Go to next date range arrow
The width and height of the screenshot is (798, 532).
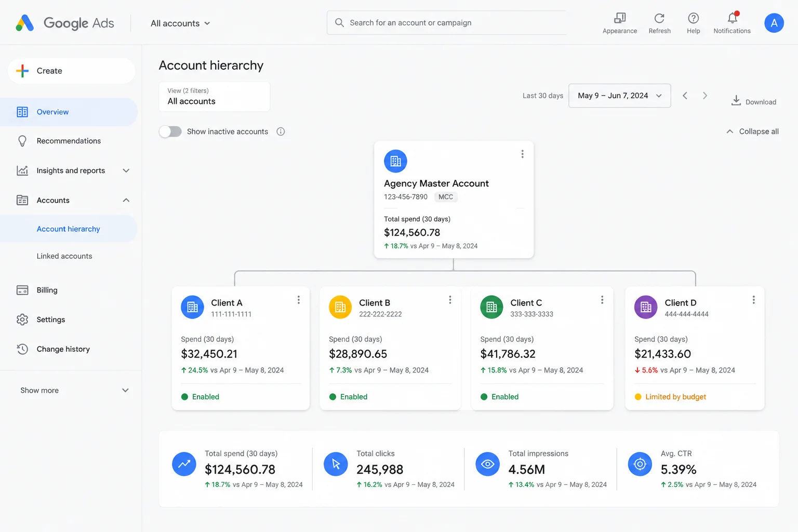click(705, 96)
